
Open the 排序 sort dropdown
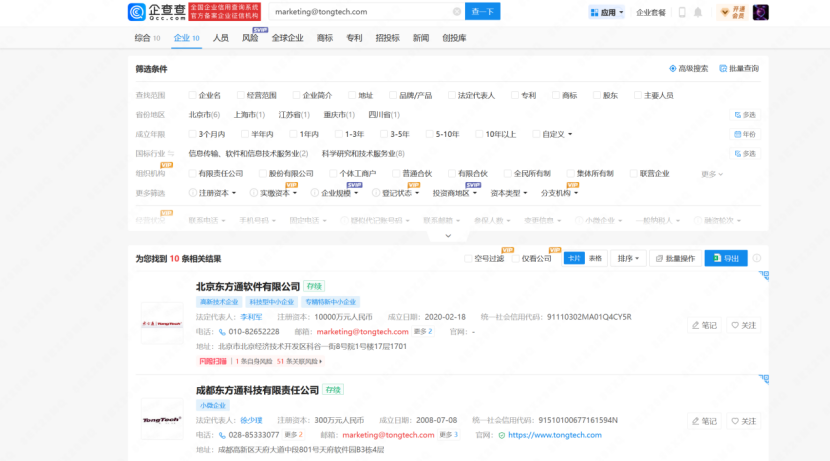point(628,258)
